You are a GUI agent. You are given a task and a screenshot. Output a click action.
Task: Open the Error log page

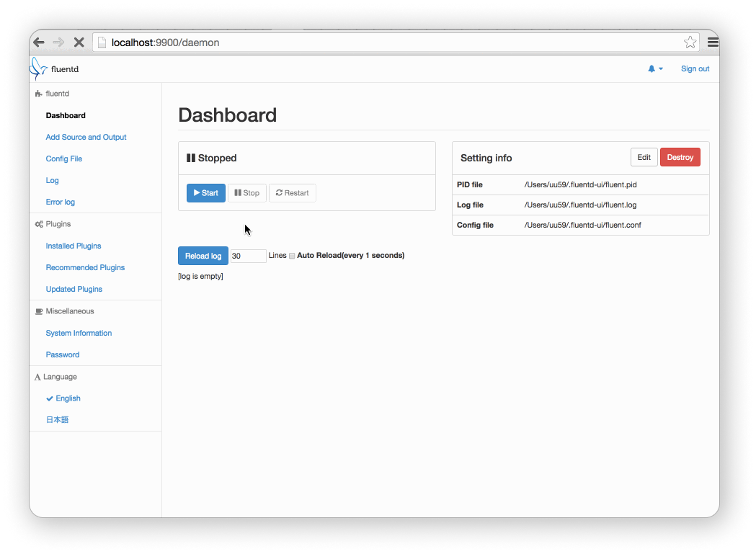(61, 202)
